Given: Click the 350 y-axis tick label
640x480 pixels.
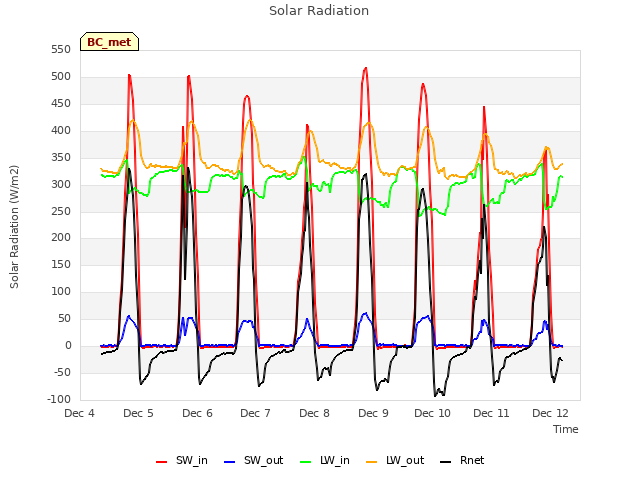Looking at the screenshot, I should click(61, 158).
